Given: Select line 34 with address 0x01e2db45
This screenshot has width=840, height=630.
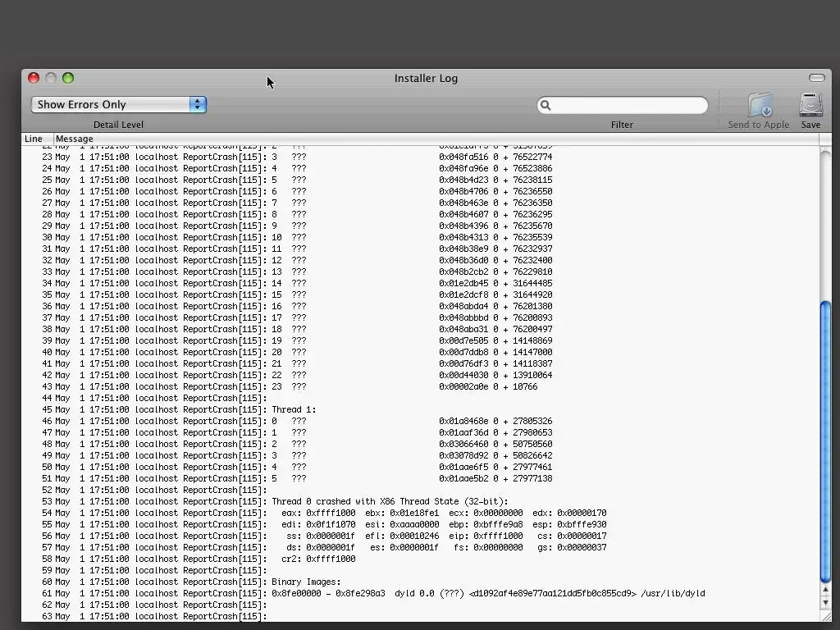Looking at the screenshot, I should 420,283.
